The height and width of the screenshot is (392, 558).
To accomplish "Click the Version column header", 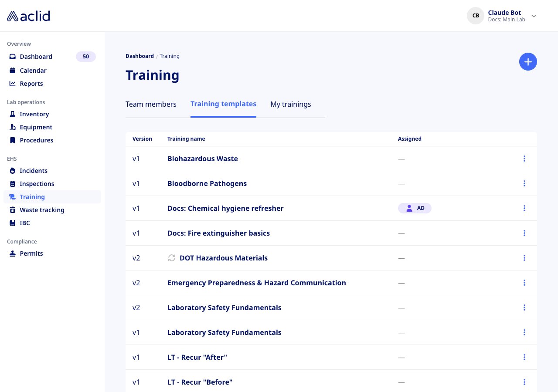I will point(142,139).
